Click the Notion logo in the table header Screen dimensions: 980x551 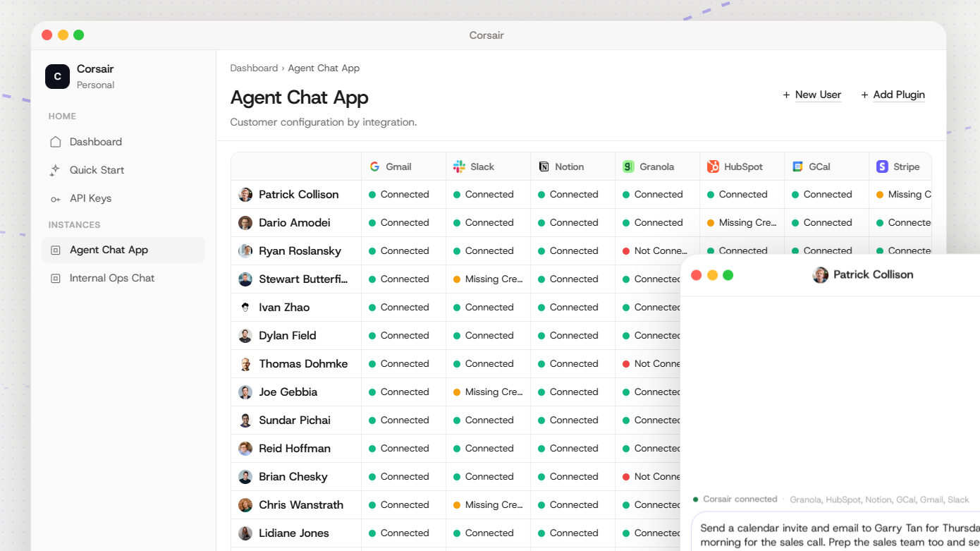544,166
